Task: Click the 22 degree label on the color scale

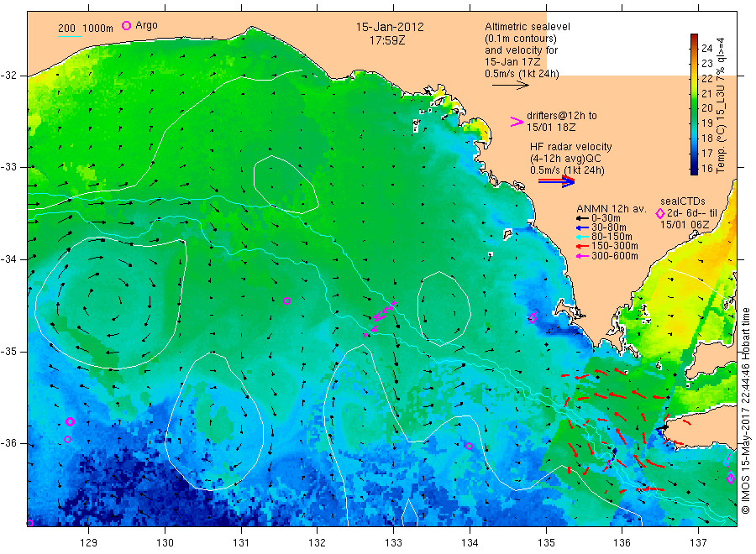Action: (x=707, y=78)
